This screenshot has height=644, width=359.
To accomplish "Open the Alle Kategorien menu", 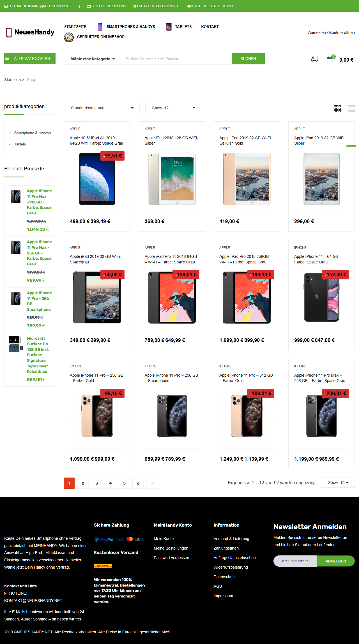I will (x=30, y=59).
